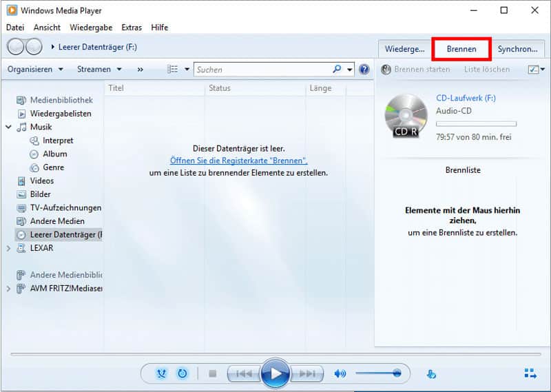The height and width of the screenshot is (392, 551).
Task: Sort by the Länge column header
Action: pyautogui.click(x=326, y=88)
